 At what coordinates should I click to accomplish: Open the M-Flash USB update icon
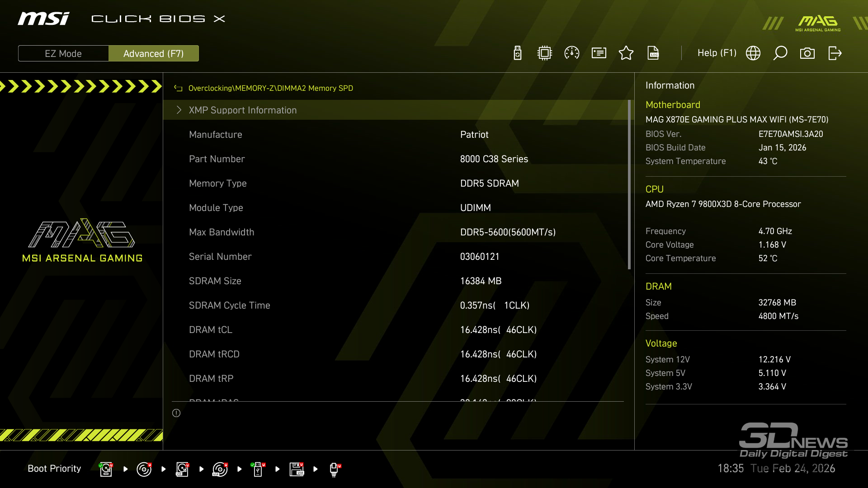pyautogui.click(x=518, y=53)
